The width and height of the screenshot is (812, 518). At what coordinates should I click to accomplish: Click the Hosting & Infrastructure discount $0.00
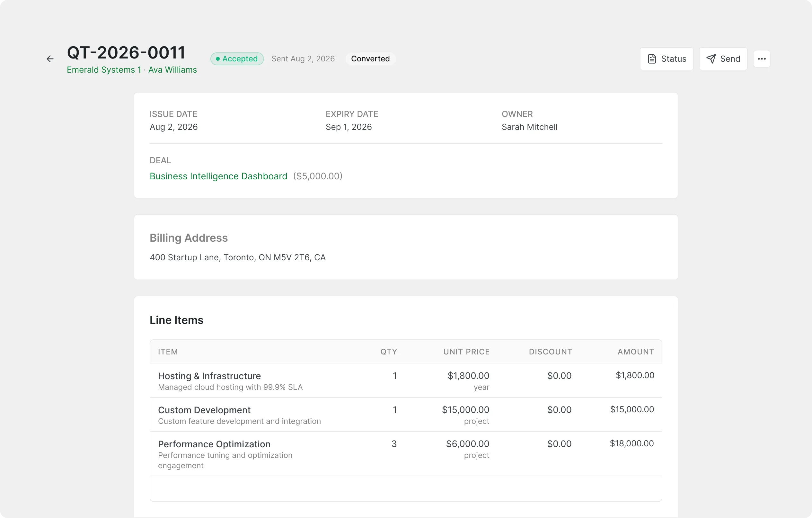pos(560,376)
